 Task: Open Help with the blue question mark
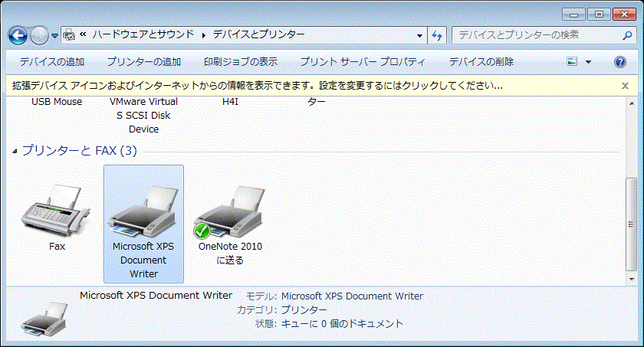[x=620, y=62]
